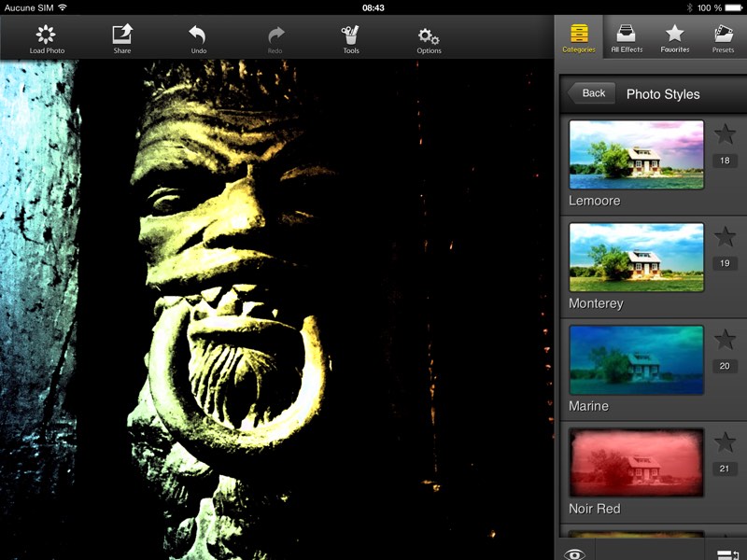Apply the Marine style thumbnail
747x560 pixels.
point(636,360)
